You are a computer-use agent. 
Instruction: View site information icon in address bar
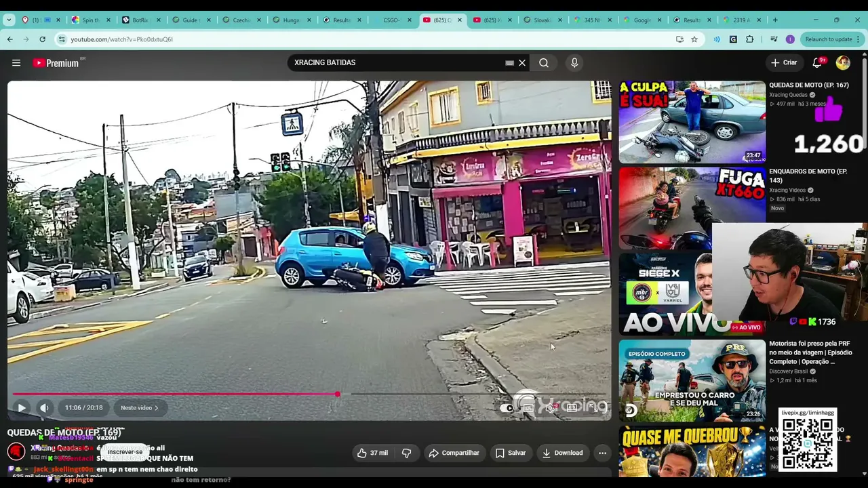point(62,39)
